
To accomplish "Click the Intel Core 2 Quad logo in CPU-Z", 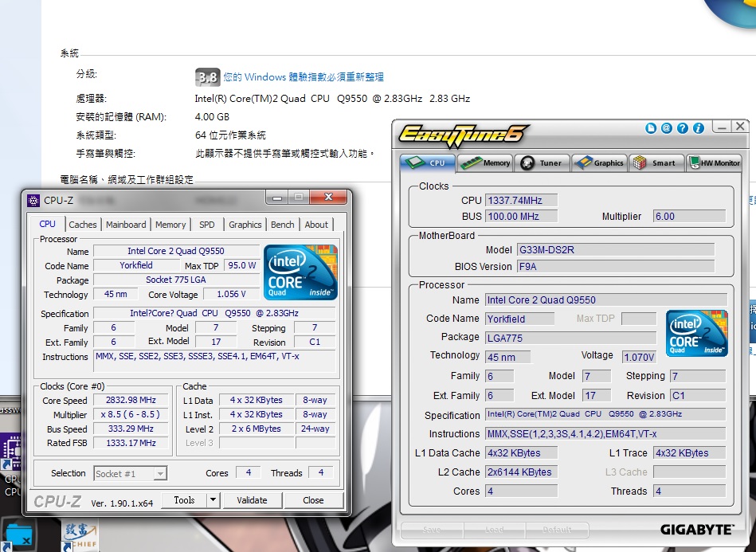I will click(x=301, y=272).
